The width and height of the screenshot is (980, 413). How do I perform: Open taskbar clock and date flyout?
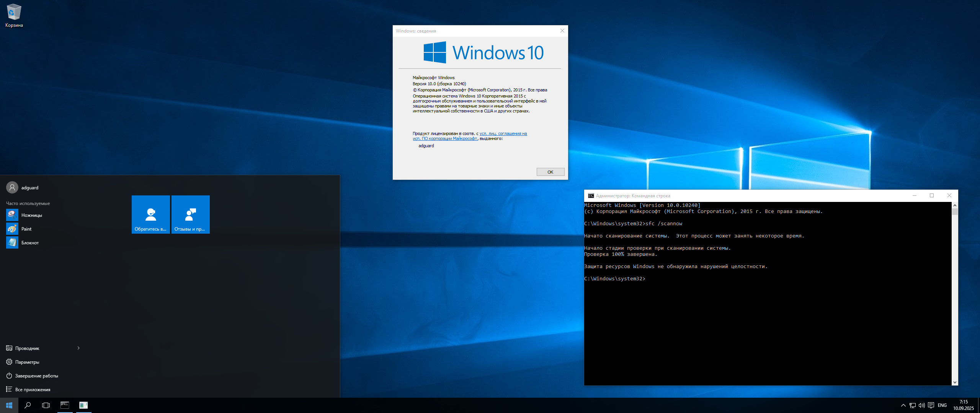pos(964,405)
